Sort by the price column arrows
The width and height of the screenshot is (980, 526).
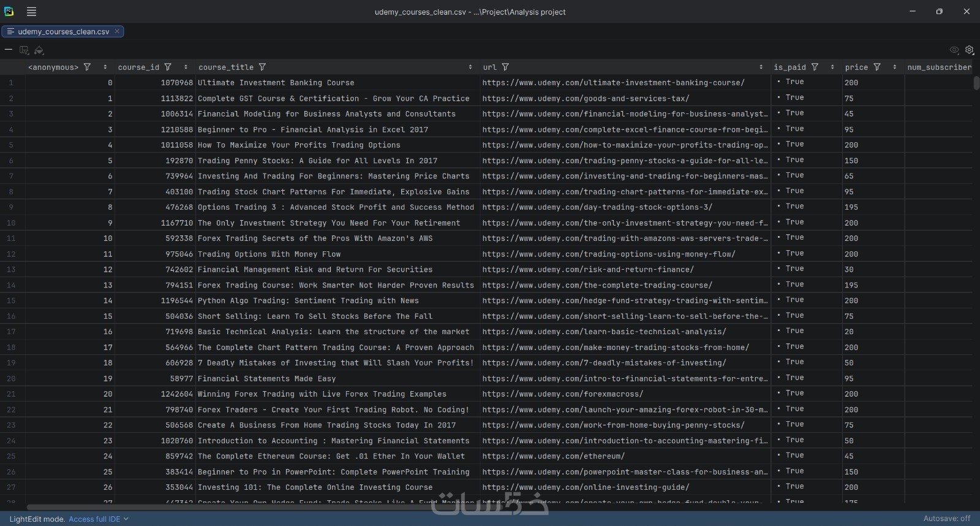click(x=895, y=67)
